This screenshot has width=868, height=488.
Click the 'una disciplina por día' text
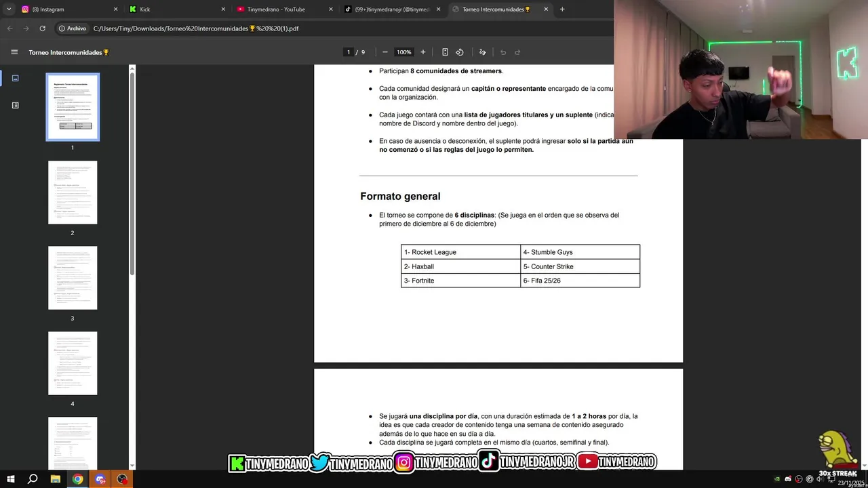pyautogui.click(x=443, y=416)
